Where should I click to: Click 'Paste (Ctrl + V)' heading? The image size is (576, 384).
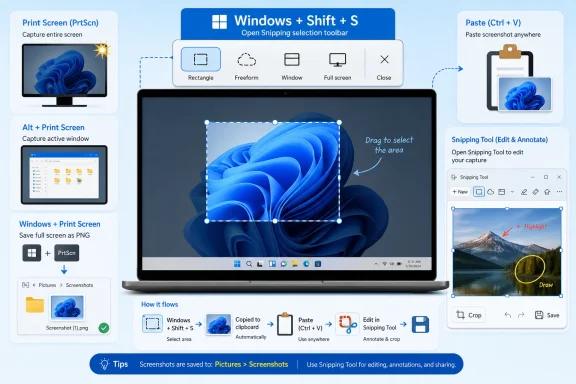click(493, 23)
